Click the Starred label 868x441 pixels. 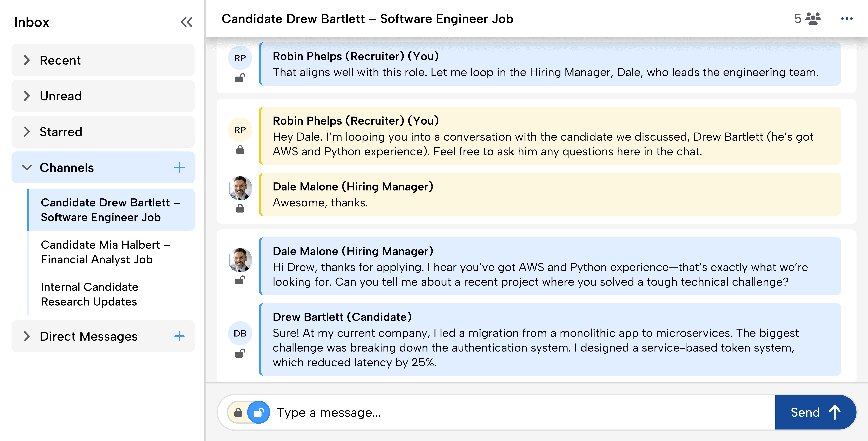click(x=61, y=132)
